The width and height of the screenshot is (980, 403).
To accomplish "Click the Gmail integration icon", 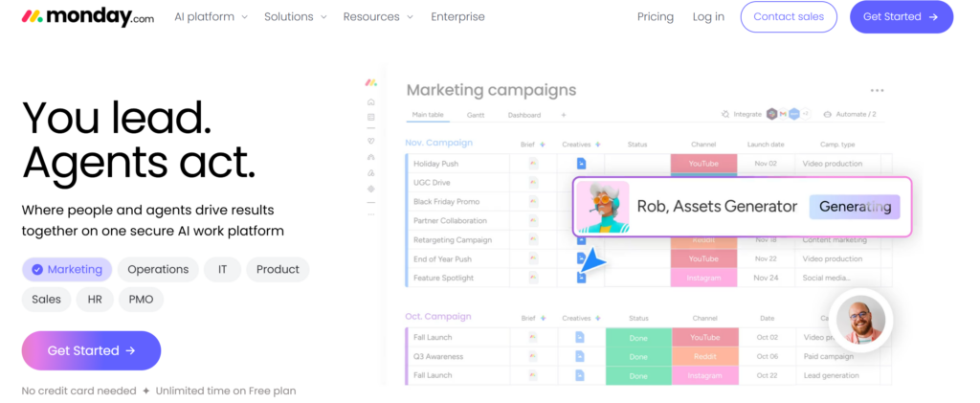I will tap(783, 114).
